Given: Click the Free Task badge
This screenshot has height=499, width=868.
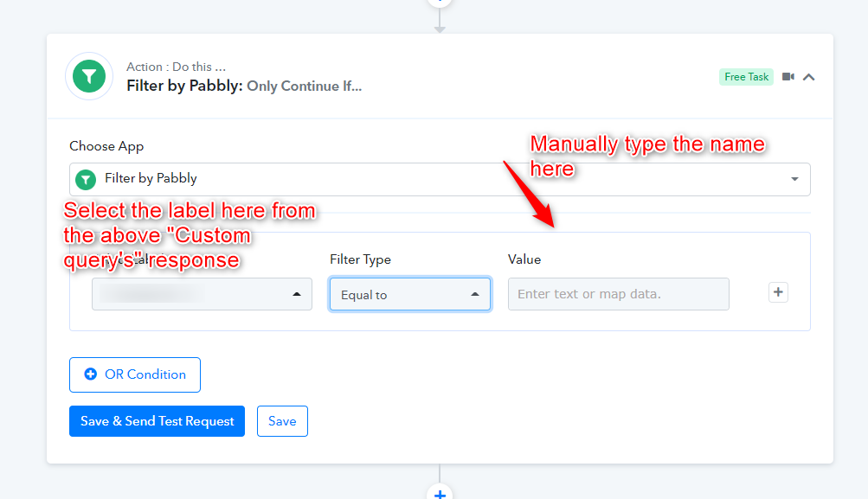Looking at the screenshot, I should coord(746,77).
